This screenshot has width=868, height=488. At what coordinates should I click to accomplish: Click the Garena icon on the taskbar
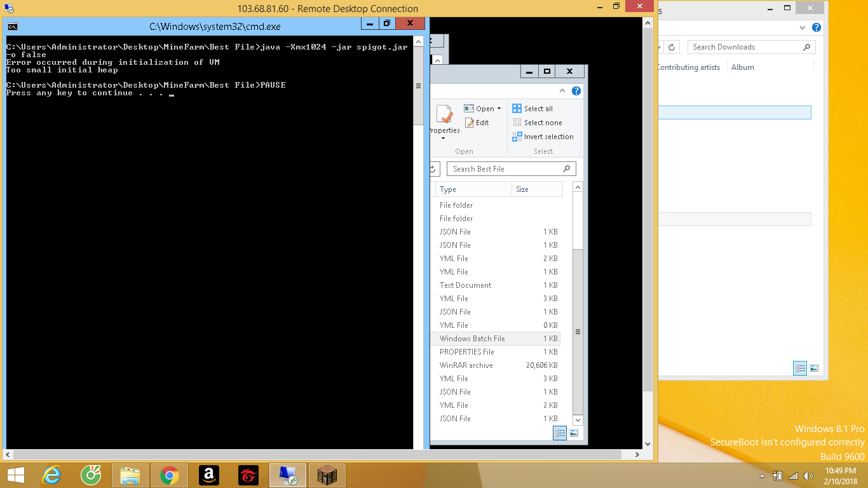pos(248,475)
